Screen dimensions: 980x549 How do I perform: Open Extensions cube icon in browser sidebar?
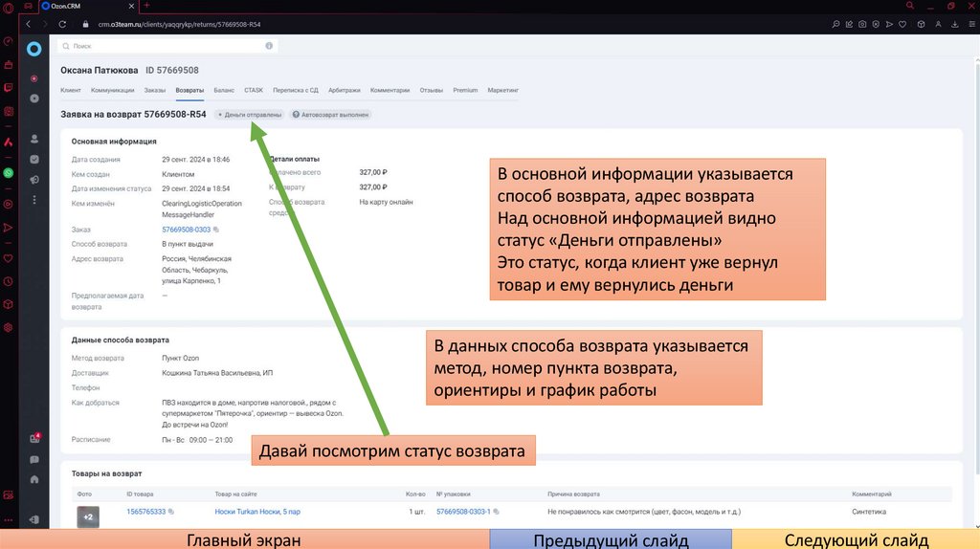coord(8,304)
